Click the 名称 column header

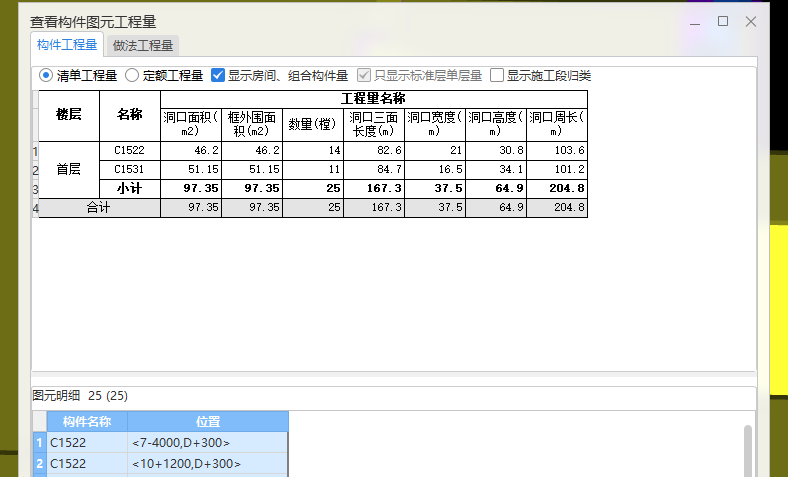[130, 116]
